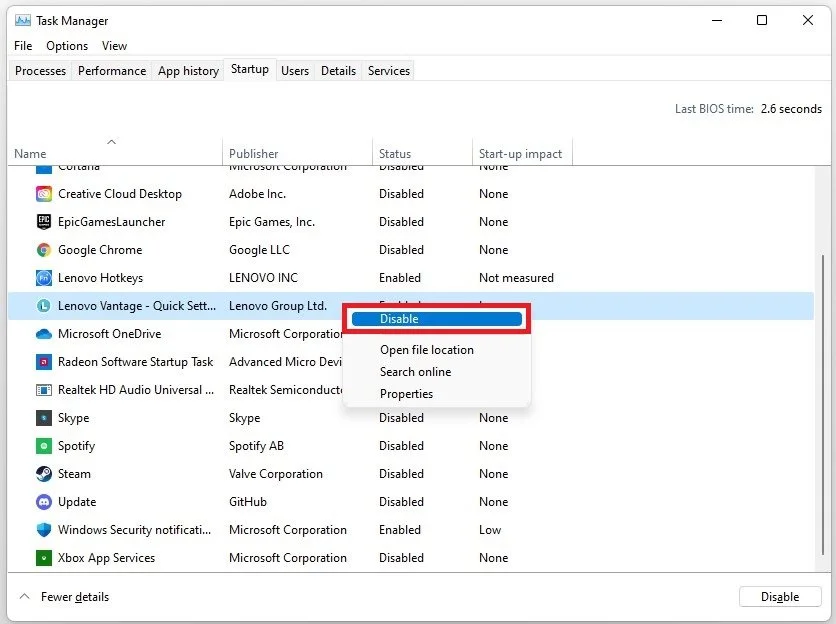Screen dimensions: 836x624
Task: Click the Last BIOS time value
Action: pos(791,109)
